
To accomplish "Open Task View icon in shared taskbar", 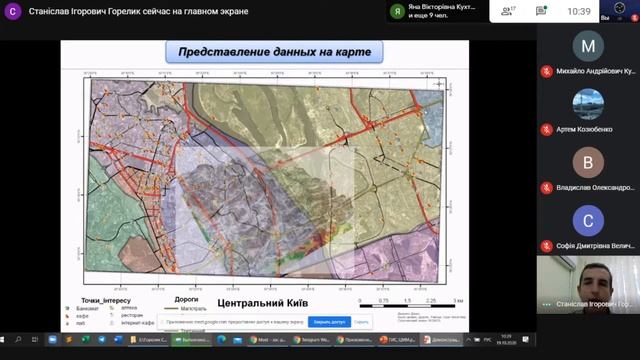I will coord(35,340).
